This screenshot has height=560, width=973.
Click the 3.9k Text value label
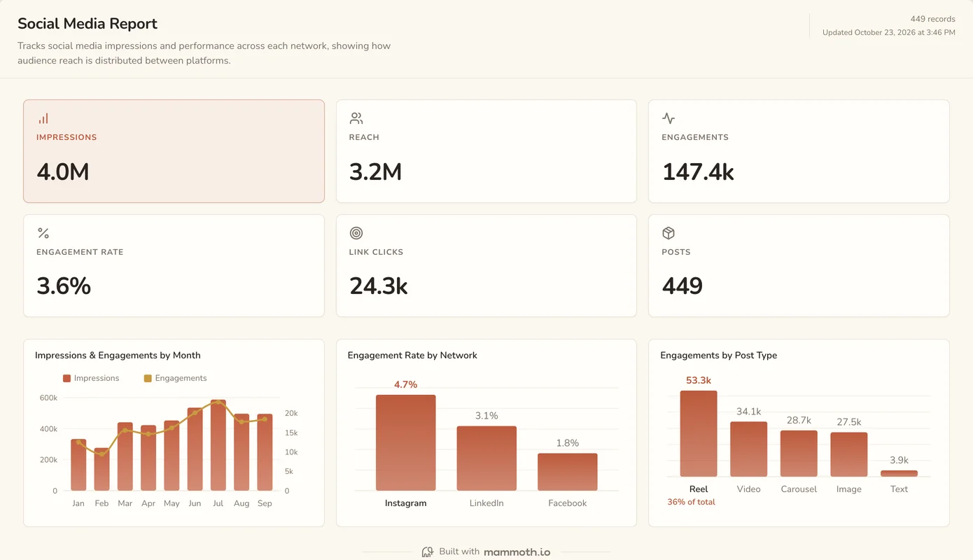(x=899, y=460)
